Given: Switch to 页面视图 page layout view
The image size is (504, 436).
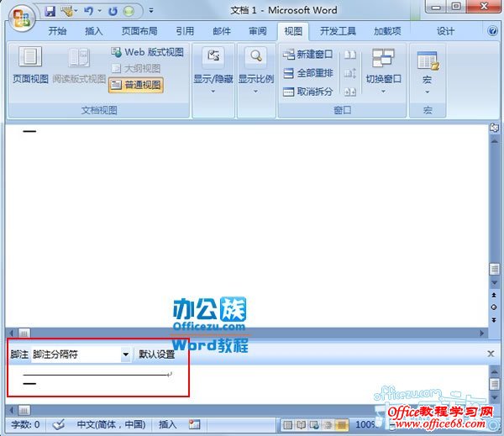Looking at the screenshot, I should click(30, 66).
